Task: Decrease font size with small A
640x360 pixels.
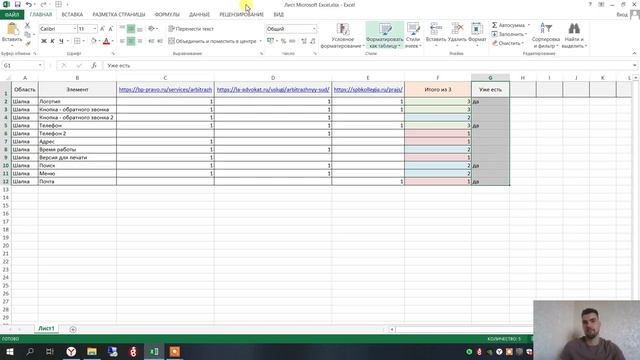Action: coord(110,29)
